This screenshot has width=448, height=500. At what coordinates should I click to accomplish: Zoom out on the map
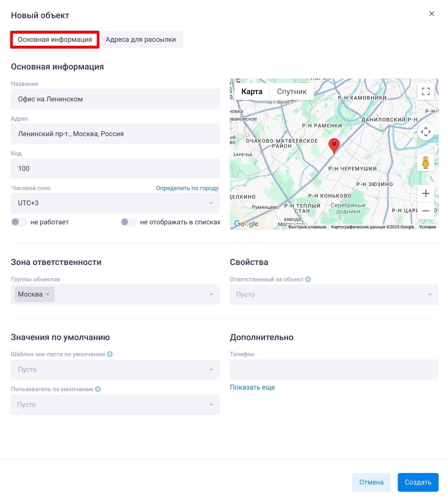pyautogui.click(x=426, y=211)
